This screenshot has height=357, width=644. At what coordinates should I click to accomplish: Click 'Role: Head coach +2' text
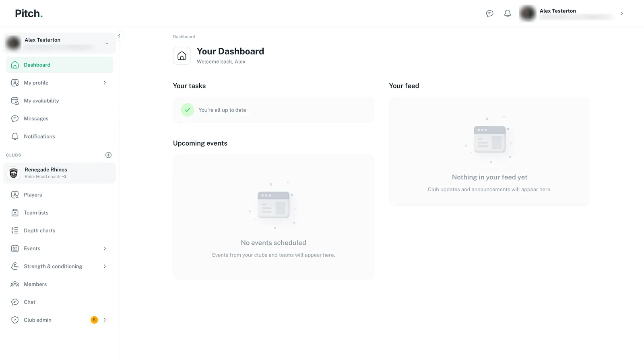[x=45, y=177]
